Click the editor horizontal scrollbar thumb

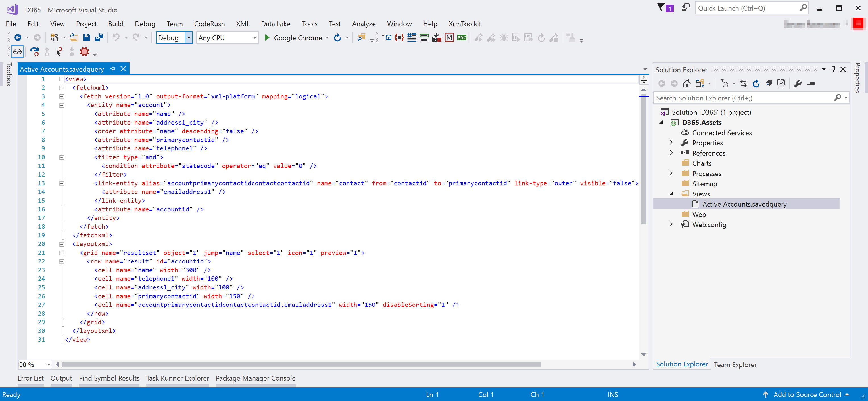301,365
